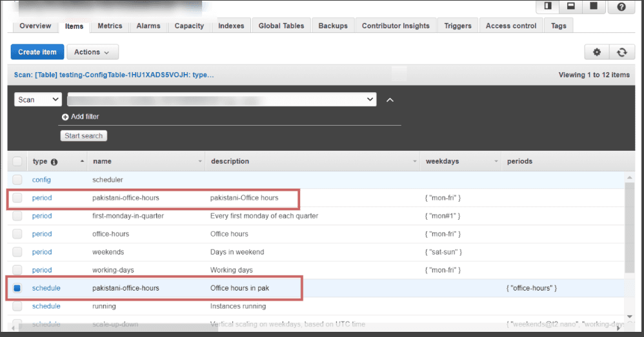Open the Scan/Query type dropdown
Screen dimensions: 644x337
[38, 100]
